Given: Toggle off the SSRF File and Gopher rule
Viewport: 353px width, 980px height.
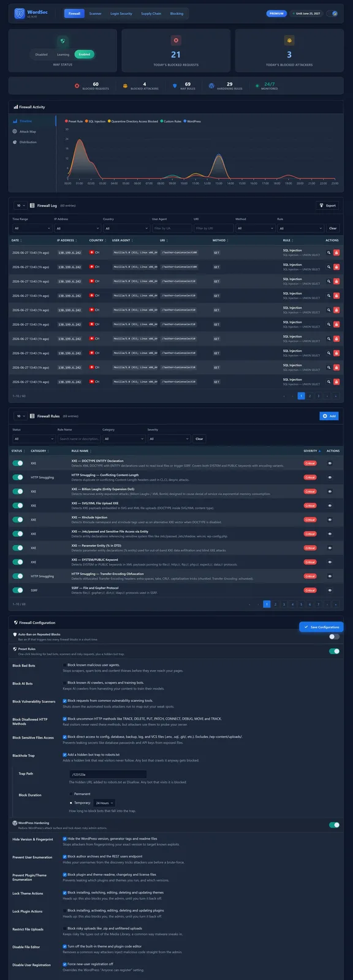Looking at the screenshot, I should (18, 590).
